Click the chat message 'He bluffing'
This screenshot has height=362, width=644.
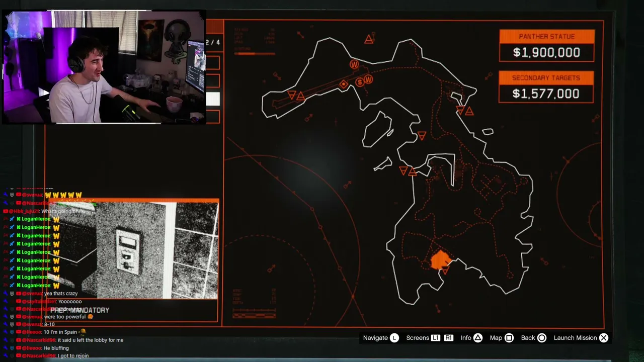click(x=56, y=348)
